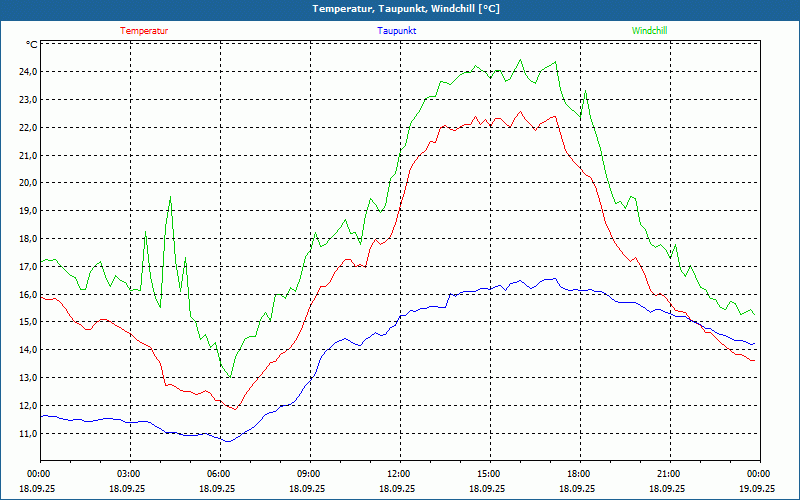Click the red temperature curve's lowest point

pos(235,409)
